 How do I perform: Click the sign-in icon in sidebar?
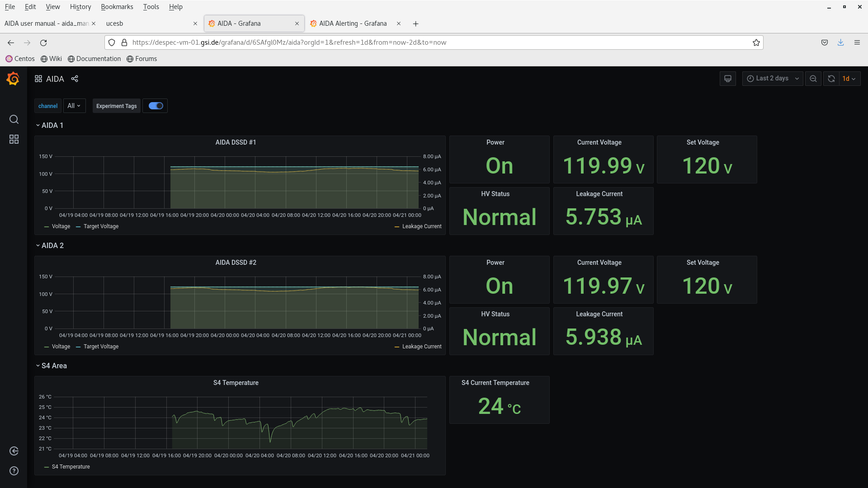tap(14, 451)
